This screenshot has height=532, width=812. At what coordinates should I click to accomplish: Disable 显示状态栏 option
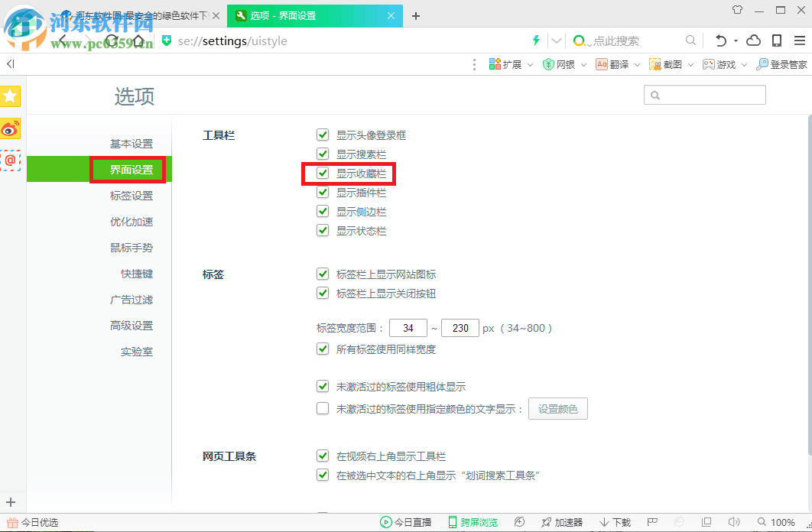pos(323,230)
